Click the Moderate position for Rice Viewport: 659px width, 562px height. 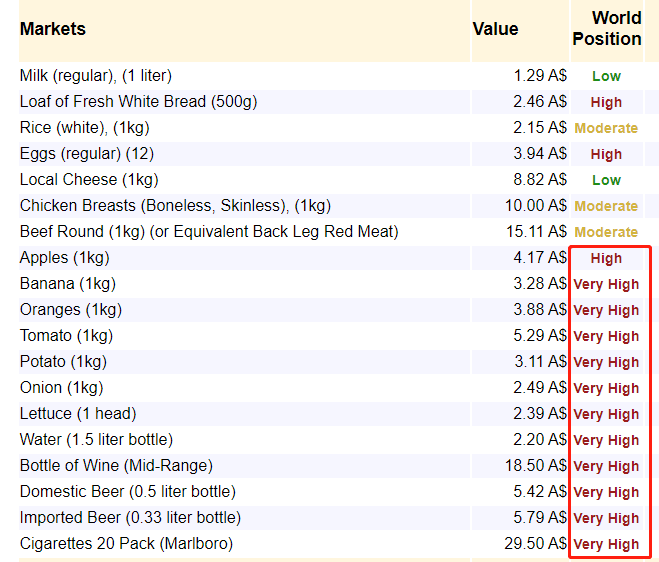[x=606, y=128]
